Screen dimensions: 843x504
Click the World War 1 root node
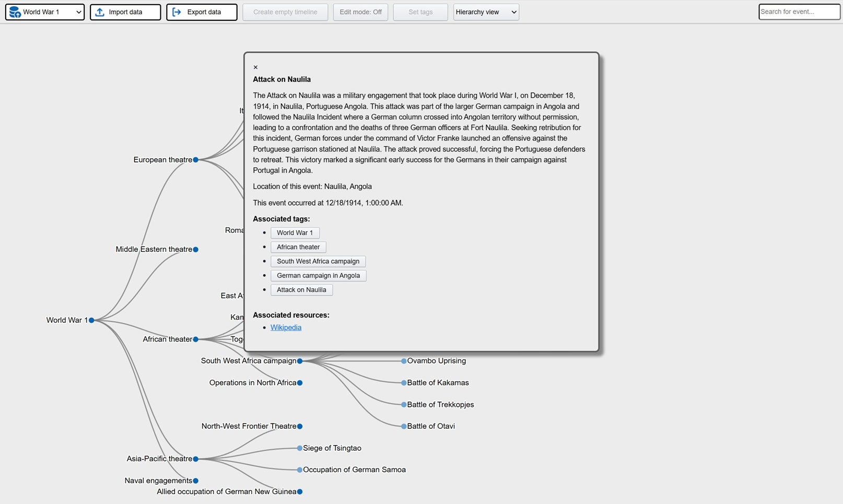(x=91, y=320)
